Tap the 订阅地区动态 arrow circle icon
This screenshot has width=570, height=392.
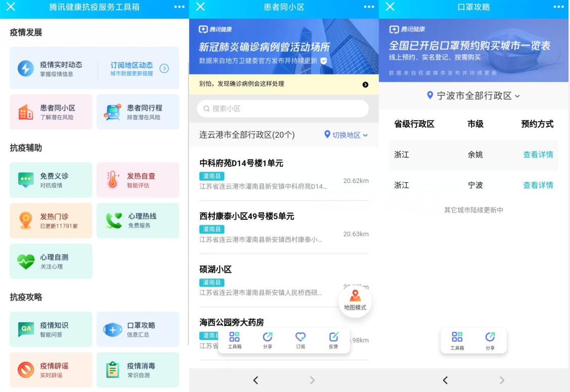pos(164,68)
